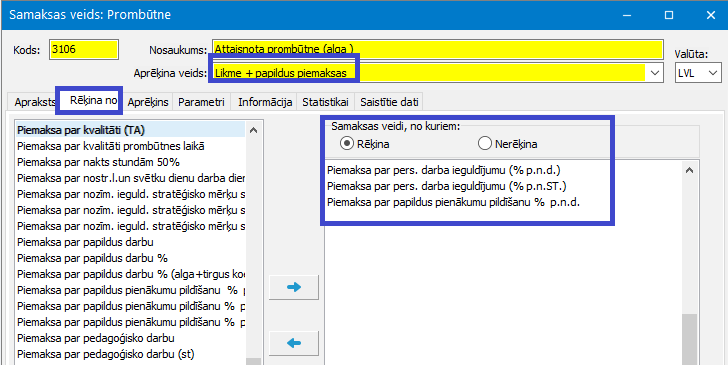Select Piemaksa par papildus darbu % (alga+tirgus
728x365 pixels.
[130, 274]
